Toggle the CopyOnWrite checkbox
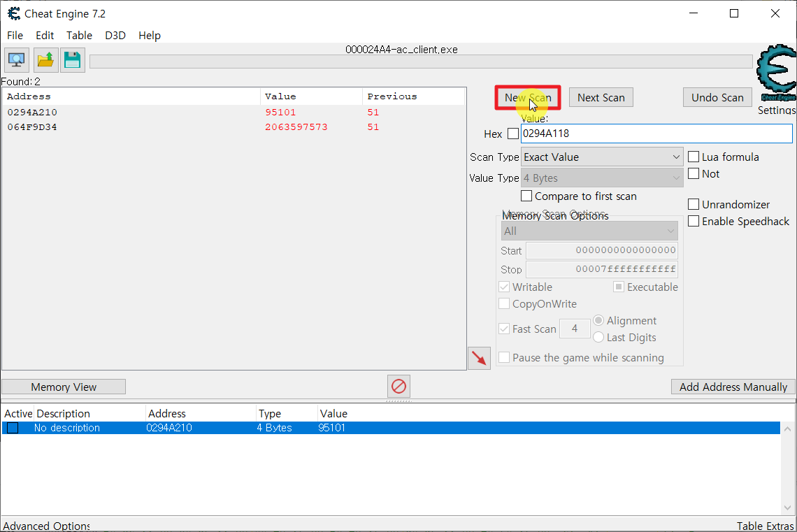Viewport: 797px width, 532px height. pyautogui.click(x=504, y=304)
